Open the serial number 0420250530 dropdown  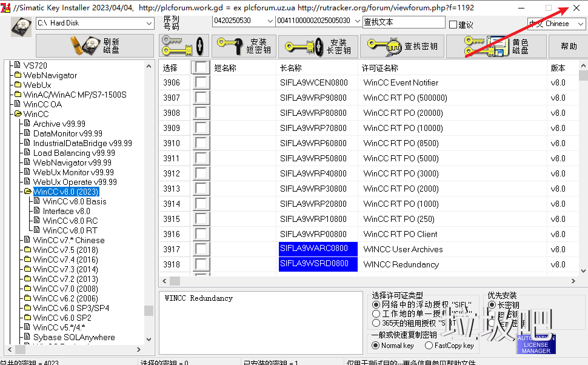(x=270, y=21)
